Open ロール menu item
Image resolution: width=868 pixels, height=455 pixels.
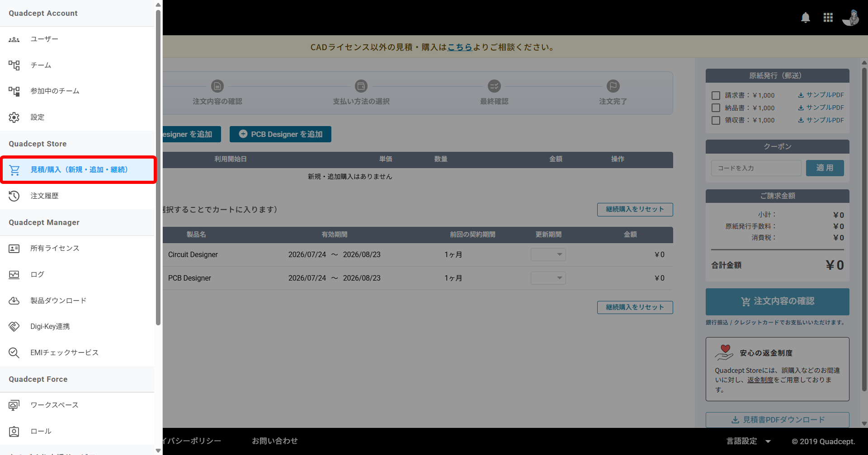coord(77,432)
